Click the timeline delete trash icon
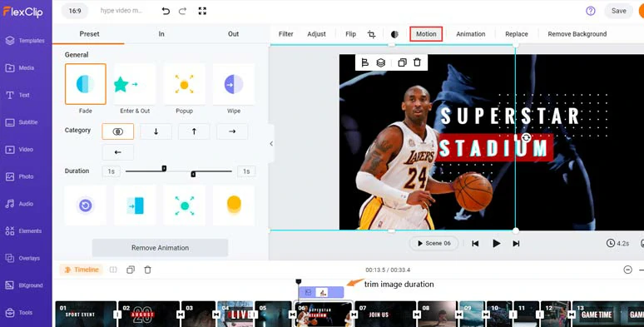Image resolution: width=644 pixels, height=327 pixels. pos(147,270)
